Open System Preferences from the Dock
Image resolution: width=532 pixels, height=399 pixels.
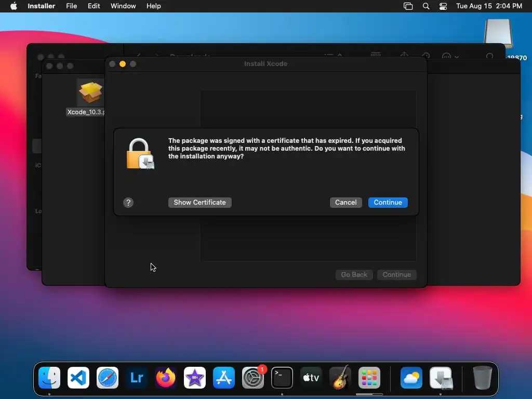coord(253,378)
